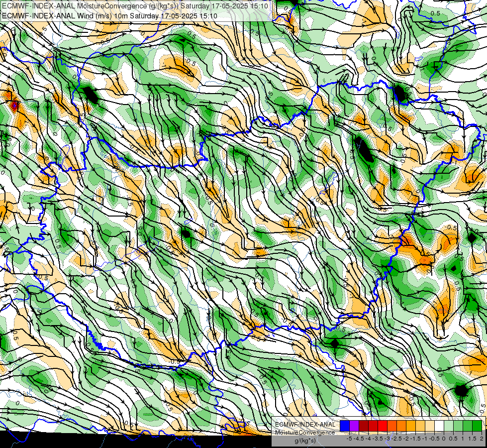Click the legend tick label '-0.5'
The width and height of the screenshot is (487, 448).
point(434,439)
